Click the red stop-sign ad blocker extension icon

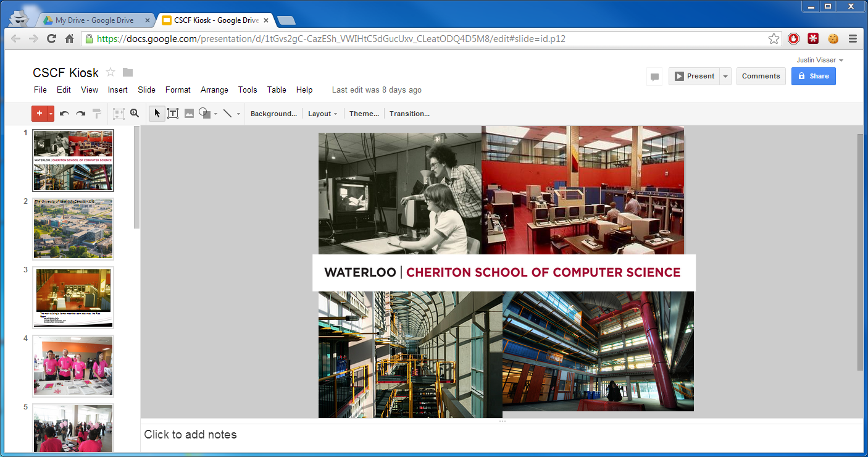(793, 39)
